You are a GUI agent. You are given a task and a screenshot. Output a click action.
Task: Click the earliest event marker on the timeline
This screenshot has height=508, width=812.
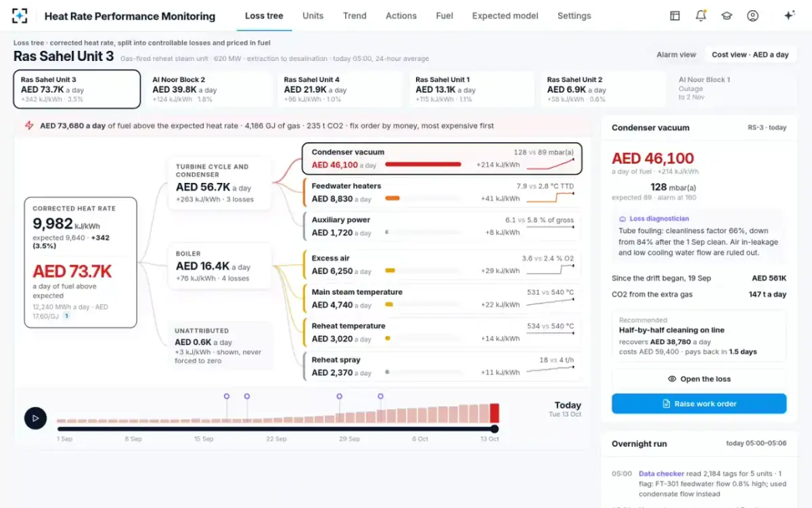[x=227, y=396]
